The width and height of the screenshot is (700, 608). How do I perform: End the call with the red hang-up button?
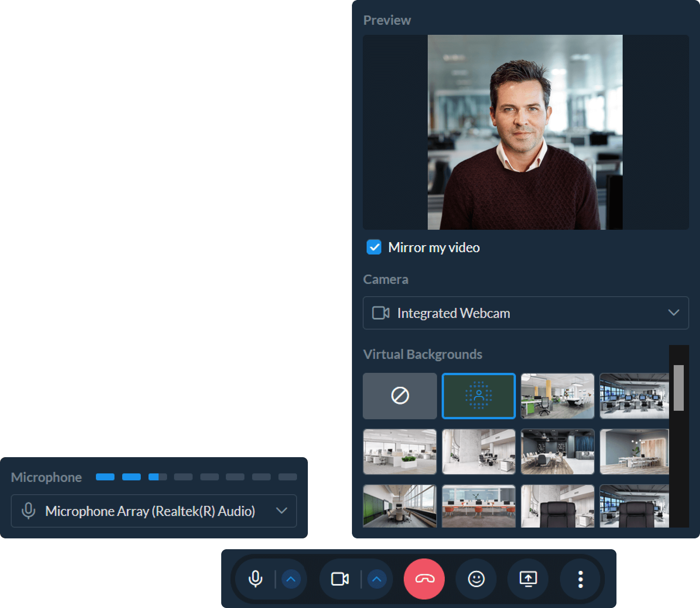(424, 579)
